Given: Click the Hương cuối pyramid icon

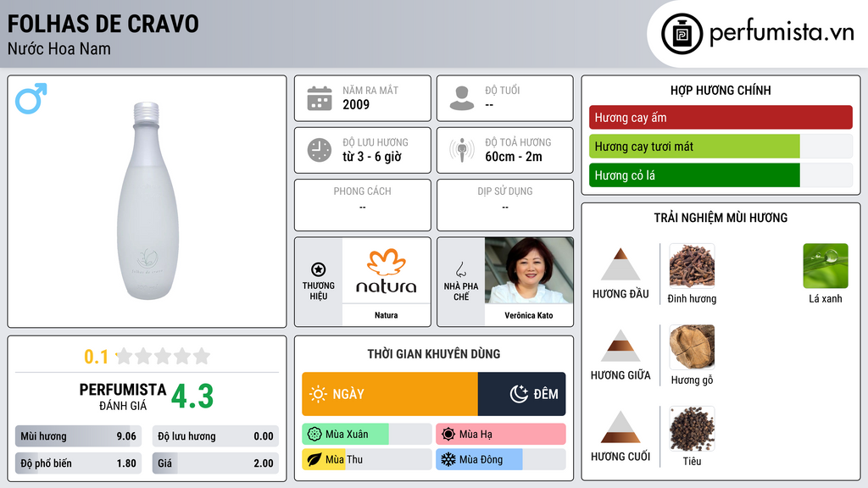Looking at the screenshot, I should tap(620, 427).
